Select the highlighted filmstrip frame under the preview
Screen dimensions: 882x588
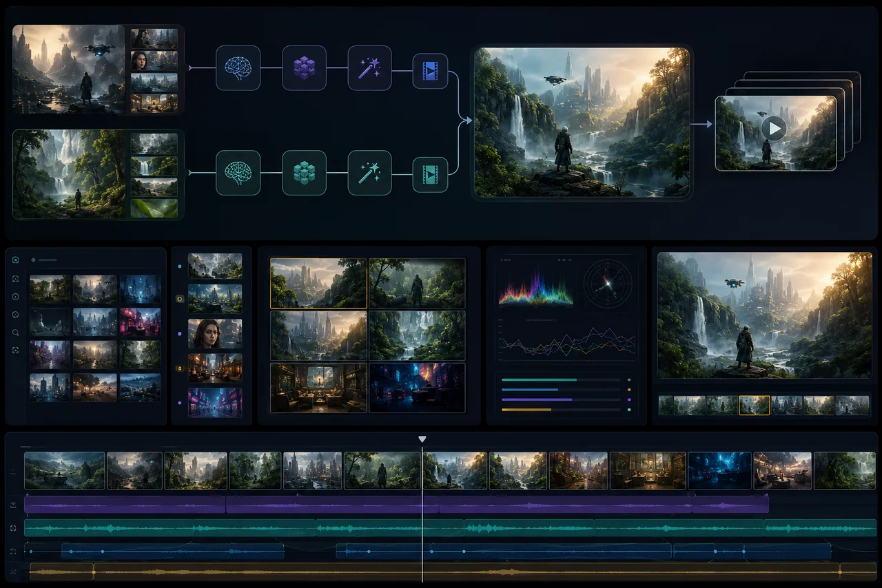(x=755, y=406)
